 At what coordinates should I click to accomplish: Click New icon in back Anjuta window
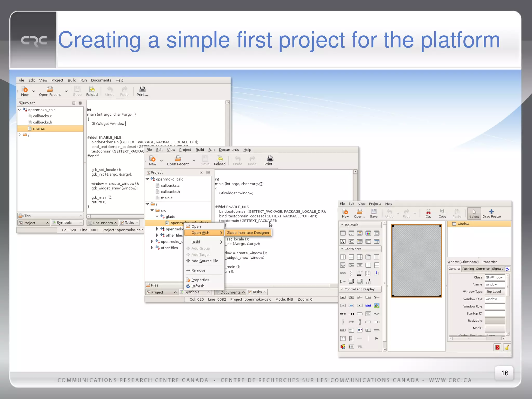coord(25,89)
